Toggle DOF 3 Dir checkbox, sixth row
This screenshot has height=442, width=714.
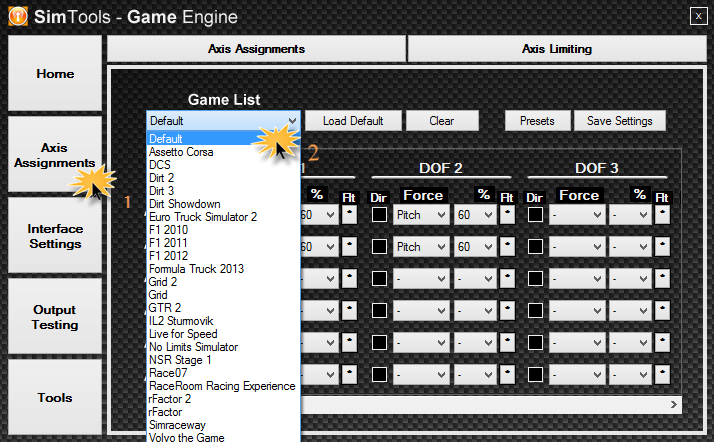click(536, 375)
